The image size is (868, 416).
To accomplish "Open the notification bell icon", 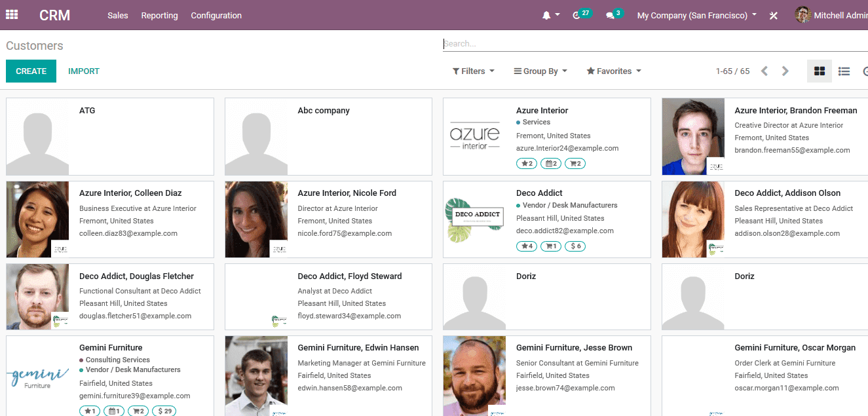I will 546,15.
